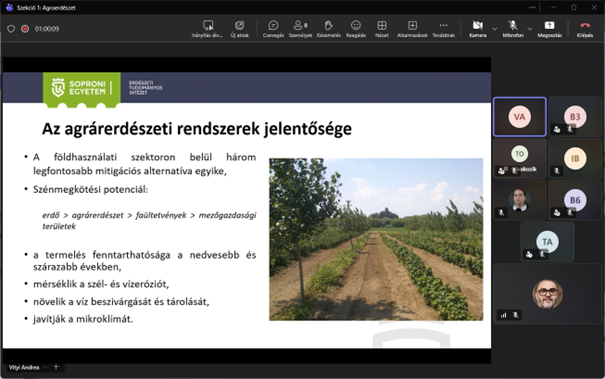
Task: Click the window title 'Szekció 1: Agroerdészet'
Action: click(46, 8)
